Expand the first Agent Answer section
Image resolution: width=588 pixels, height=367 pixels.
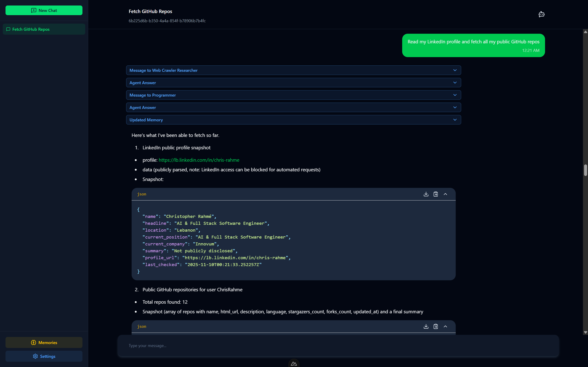[x=293, y=83]
